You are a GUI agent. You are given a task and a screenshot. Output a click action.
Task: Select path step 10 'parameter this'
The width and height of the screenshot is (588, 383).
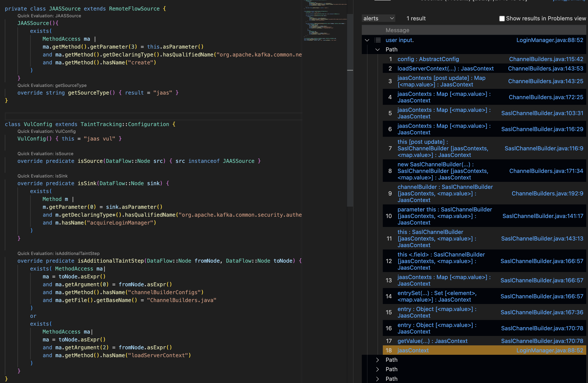click(x=445, y=216)
